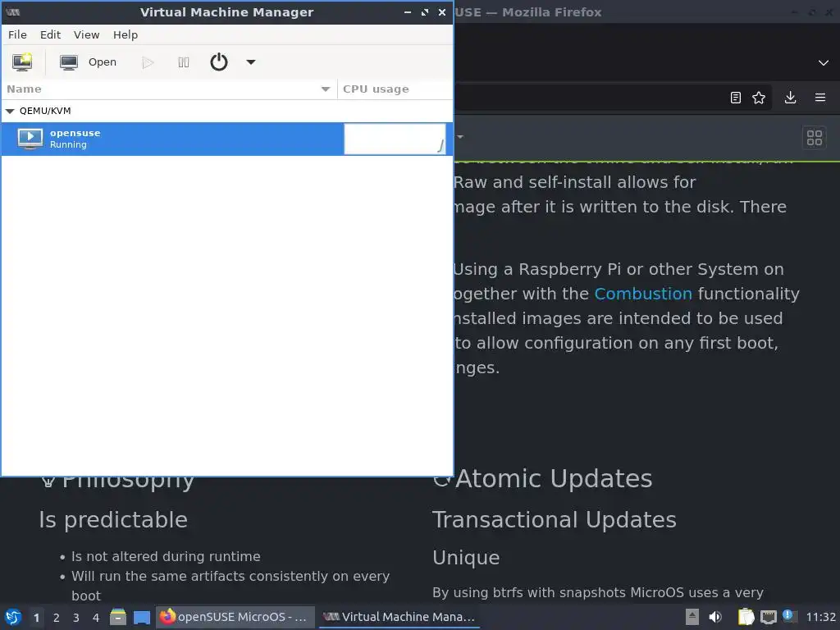Open the file manager taskbar icon
The image size is (840, 630).
click(118, 617)
